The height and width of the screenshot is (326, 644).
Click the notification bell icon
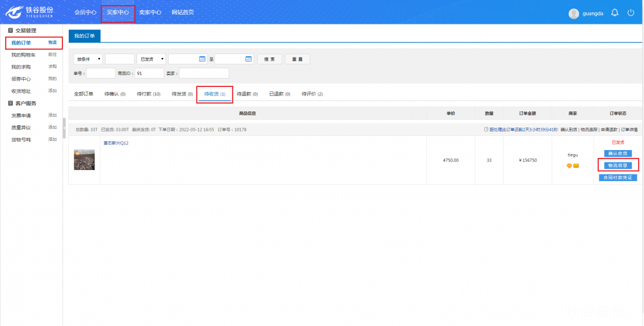614,13
